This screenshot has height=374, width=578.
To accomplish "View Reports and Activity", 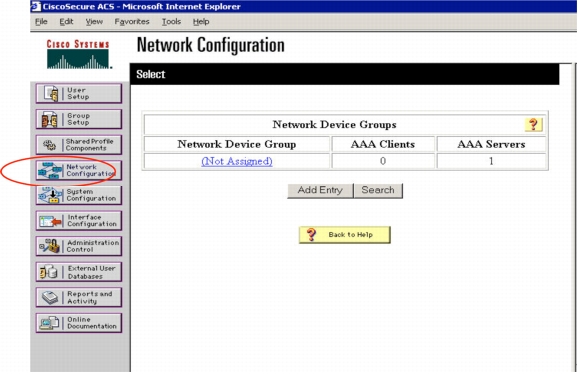I will [x=79, y=297].
